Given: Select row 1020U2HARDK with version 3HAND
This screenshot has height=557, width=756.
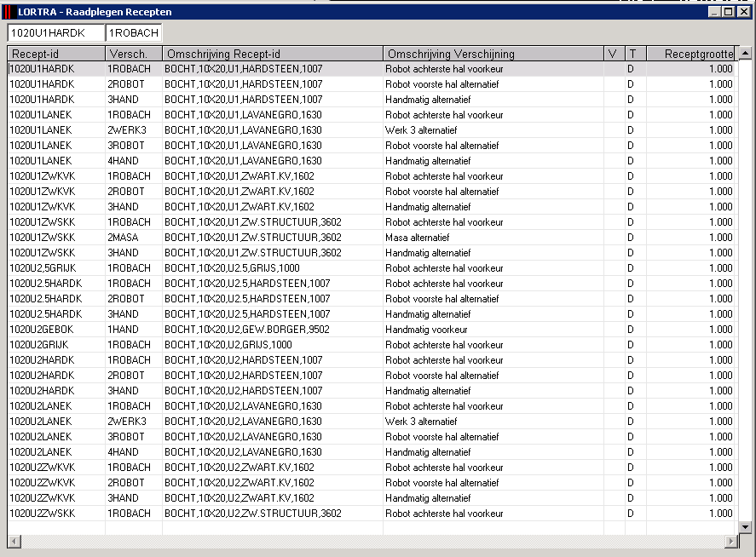Looking at the screenshot, I should tap(373, 391).
